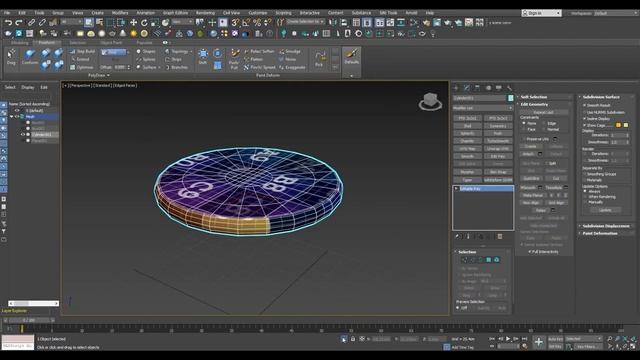The width and height of the screenshot is (640, 360).
Task: Open the Graph Editors menu
Action: pos(175,13)
